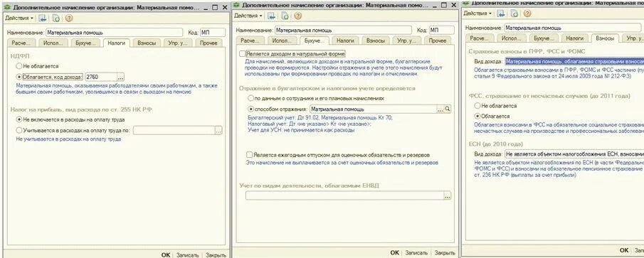Click Записать in the left window
This screenshot has width=644, height=258.
pos(187,254)
